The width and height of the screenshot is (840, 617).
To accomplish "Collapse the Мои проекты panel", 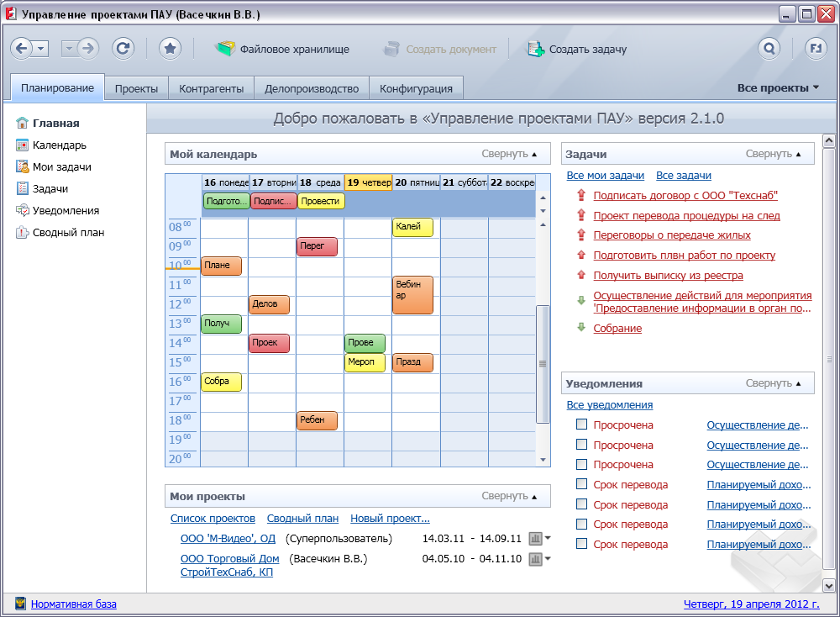I will [509, 496].
